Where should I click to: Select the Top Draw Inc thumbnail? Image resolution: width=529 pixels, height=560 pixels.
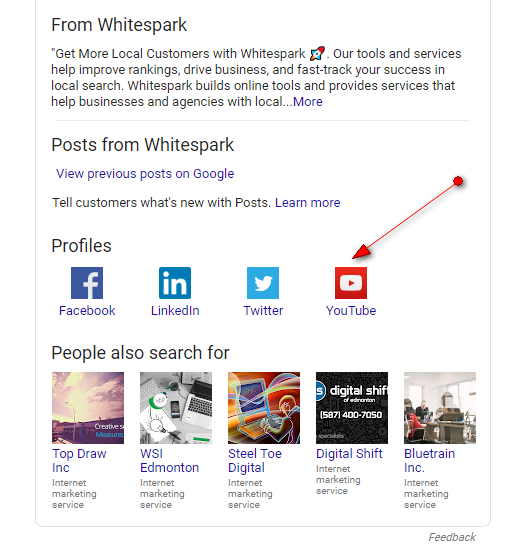click(88, 408)
